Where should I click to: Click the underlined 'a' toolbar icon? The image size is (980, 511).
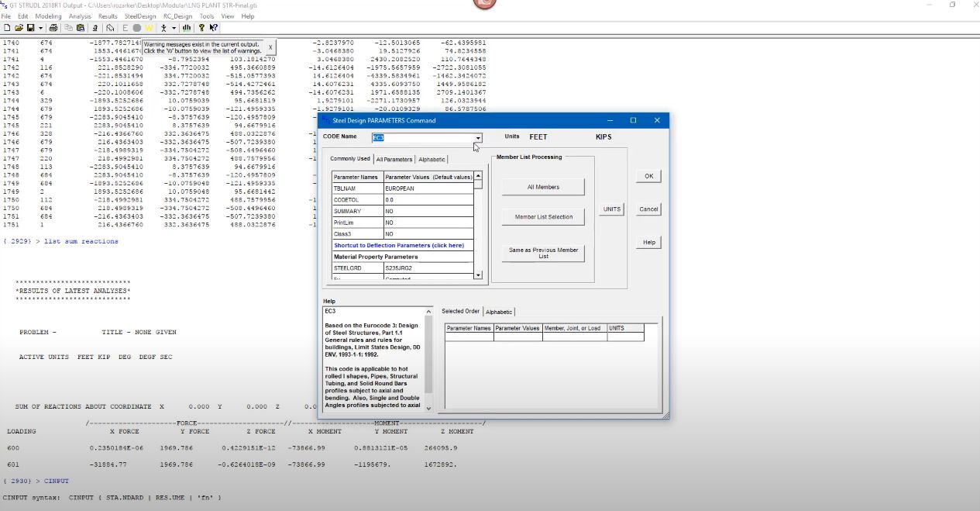tap(95, 28)
